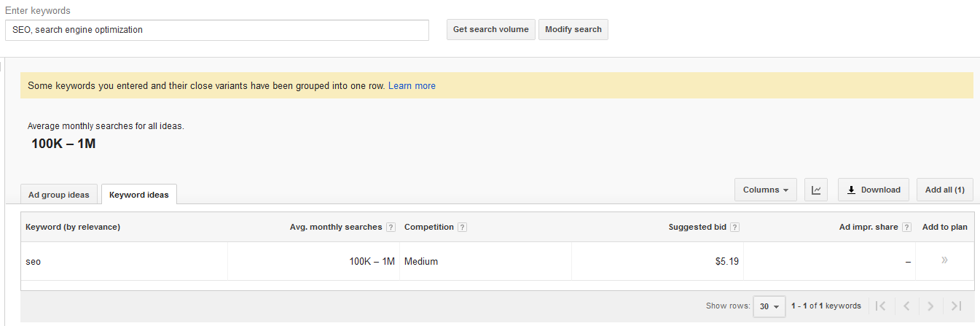The width and height of the screenshot is (980, 326).
Task: Expand the Show rows 30 dropdown
Action: (x=769, y=306)
